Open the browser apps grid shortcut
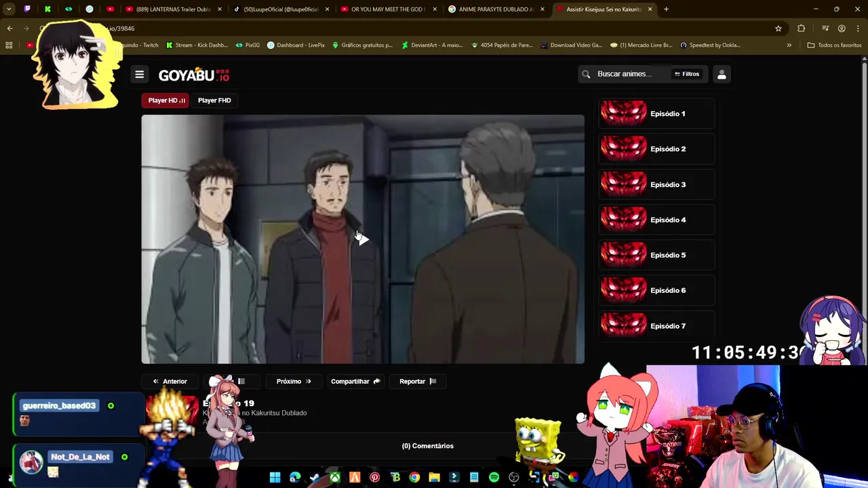 pyautogui.click(x=9, y=45)
